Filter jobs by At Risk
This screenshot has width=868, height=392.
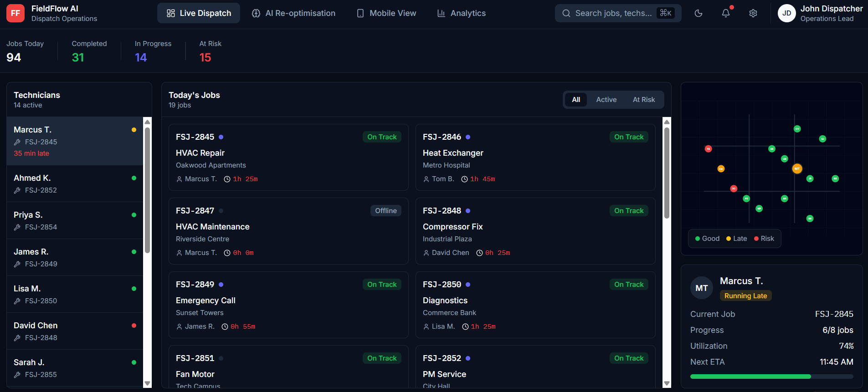[x=644, y=100]
